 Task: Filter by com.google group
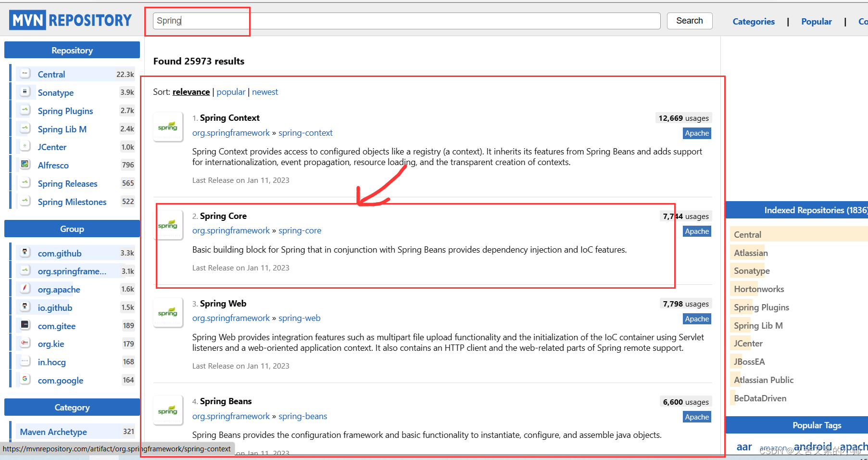pyautogui.click(x=61, y=381)
